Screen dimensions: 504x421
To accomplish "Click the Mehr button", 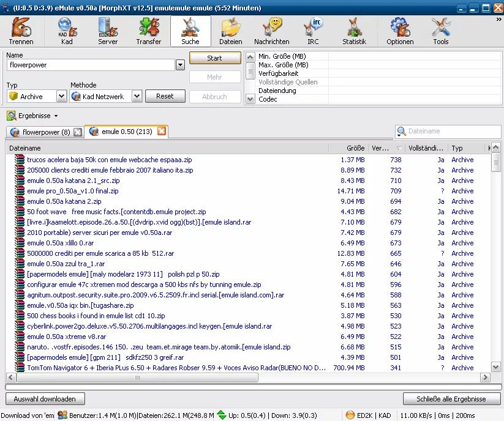I will tap(215, 77).
